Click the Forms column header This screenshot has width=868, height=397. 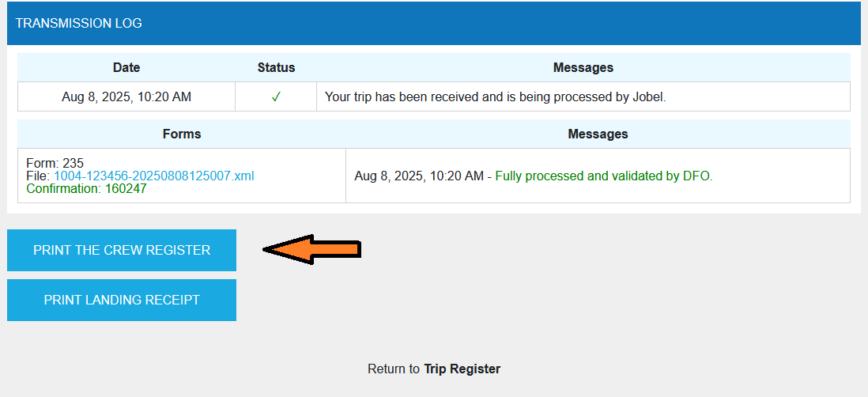tap(182, 134)
